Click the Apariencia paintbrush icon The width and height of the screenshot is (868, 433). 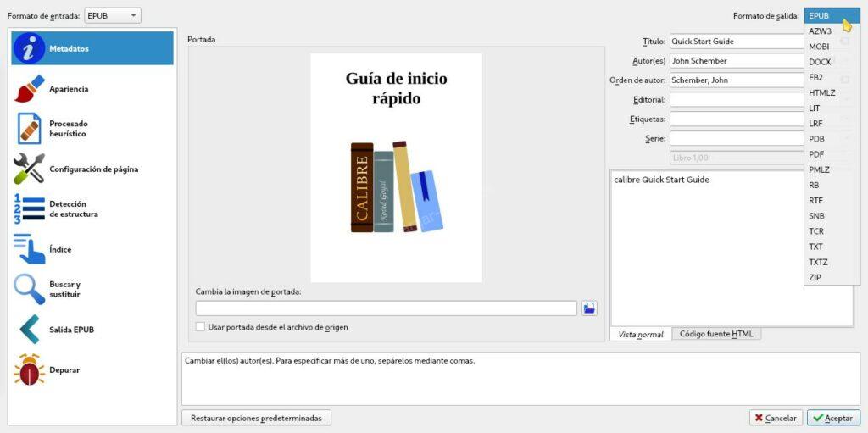tap(29, 89)
